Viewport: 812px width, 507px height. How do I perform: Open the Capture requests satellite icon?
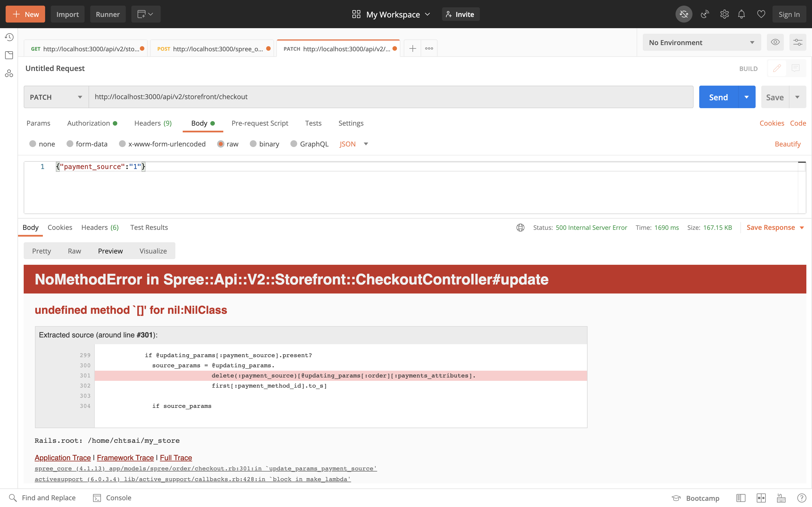tap(704, 14)
